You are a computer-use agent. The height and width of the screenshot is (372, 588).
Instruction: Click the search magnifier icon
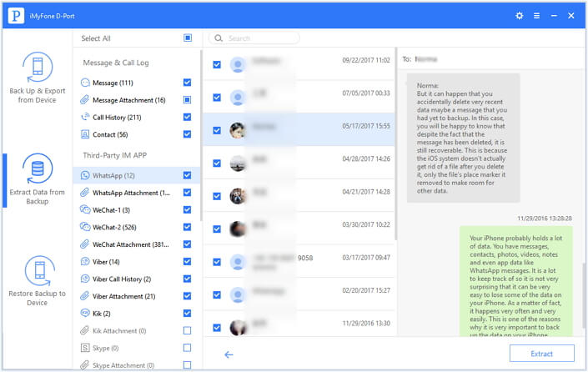coord(219,38)
